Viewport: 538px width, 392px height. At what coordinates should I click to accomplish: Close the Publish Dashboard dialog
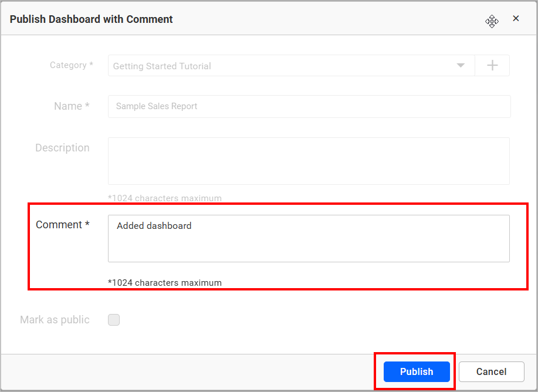click(x=516, y=18)
